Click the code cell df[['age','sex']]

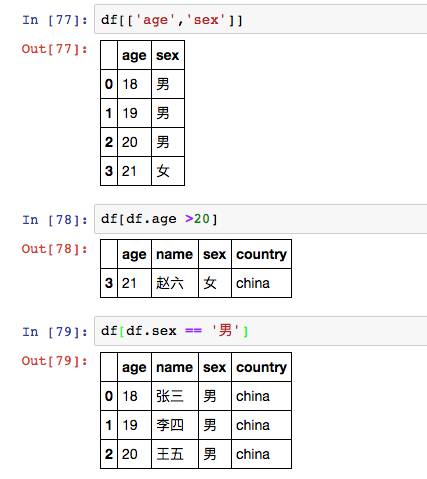[x=261, y=19]
